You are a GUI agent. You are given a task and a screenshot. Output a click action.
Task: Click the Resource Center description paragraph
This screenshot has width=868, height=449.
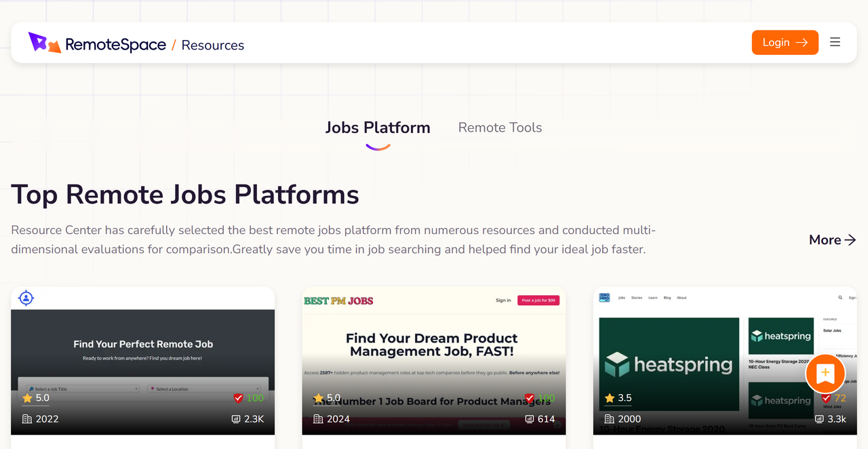pos(334,239)
